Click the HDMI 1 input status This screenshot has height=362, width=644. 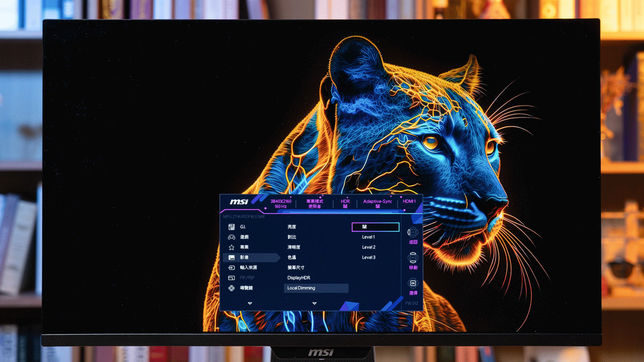pos(410,201)
